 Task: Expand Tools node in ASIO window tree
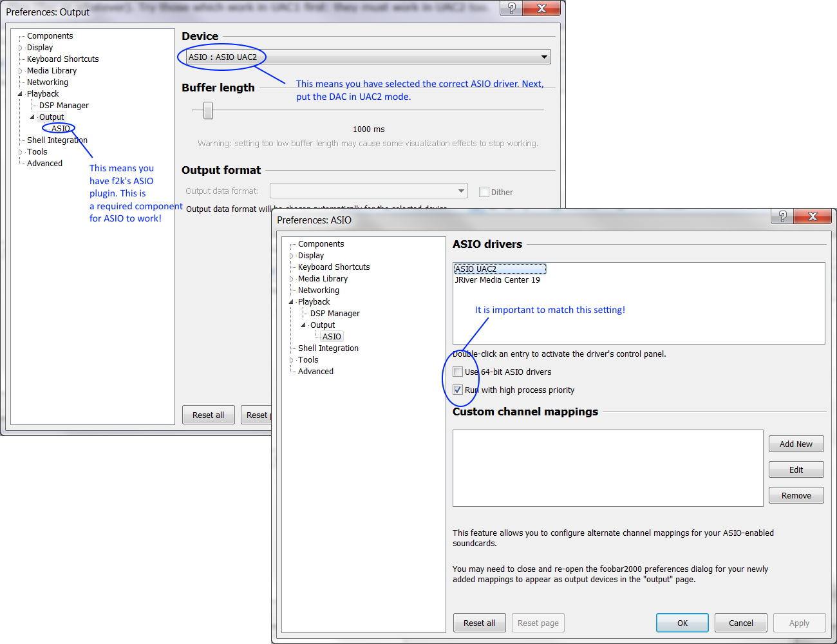pyautogui.click(x=292, y=360)
